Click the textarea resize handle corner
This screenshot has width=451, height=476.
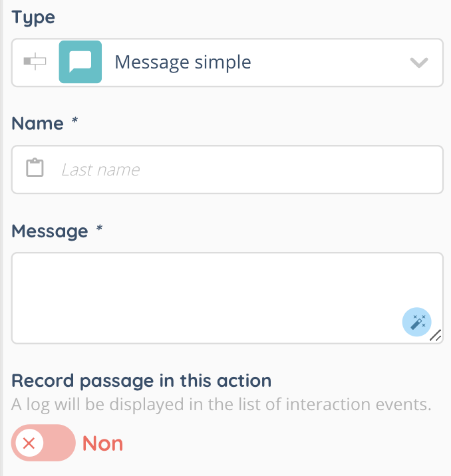point(436,336)
